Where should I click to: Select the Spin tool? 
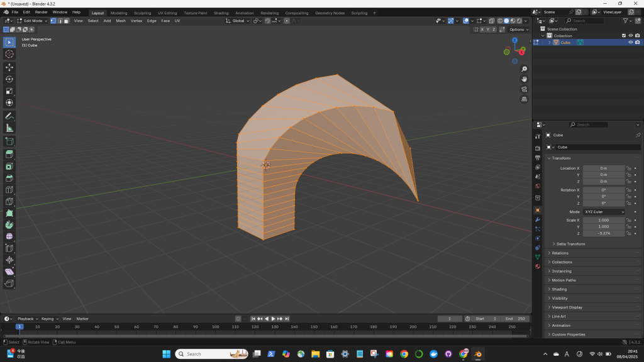[x=9, y=224]
